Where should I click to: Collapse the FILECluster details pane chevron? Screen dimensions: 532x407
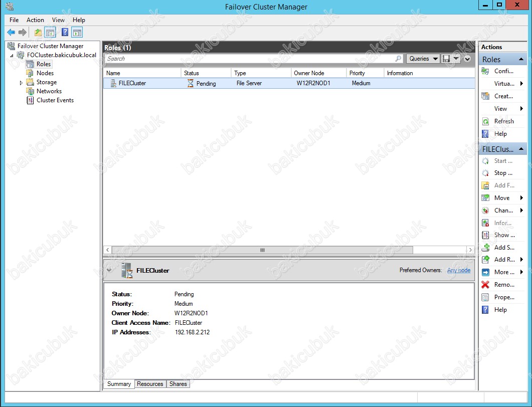coord(109,270)
